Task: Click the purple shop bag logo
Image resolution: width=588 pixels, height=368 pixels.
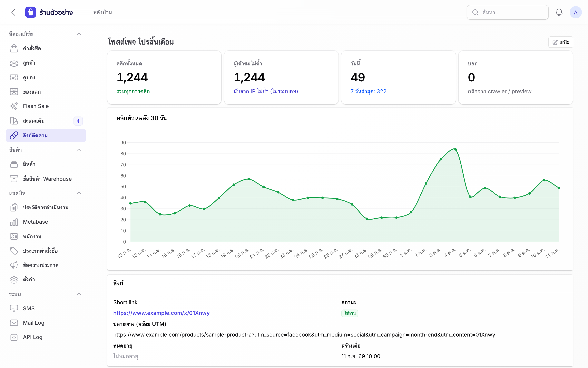Action: pyautogui.click(x=31, y=12)
